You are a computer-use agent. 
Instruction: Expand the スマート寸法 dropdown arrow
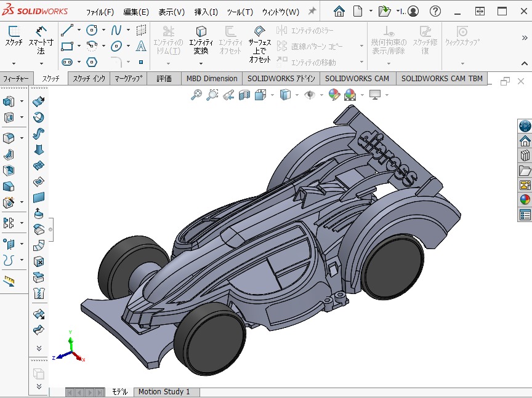(41, 63)
